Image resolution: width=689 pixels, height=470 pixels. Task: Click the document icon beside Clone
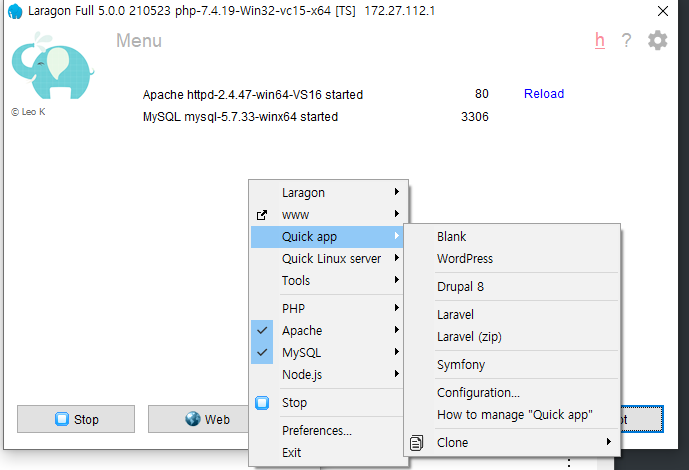(x=416, y=443)
